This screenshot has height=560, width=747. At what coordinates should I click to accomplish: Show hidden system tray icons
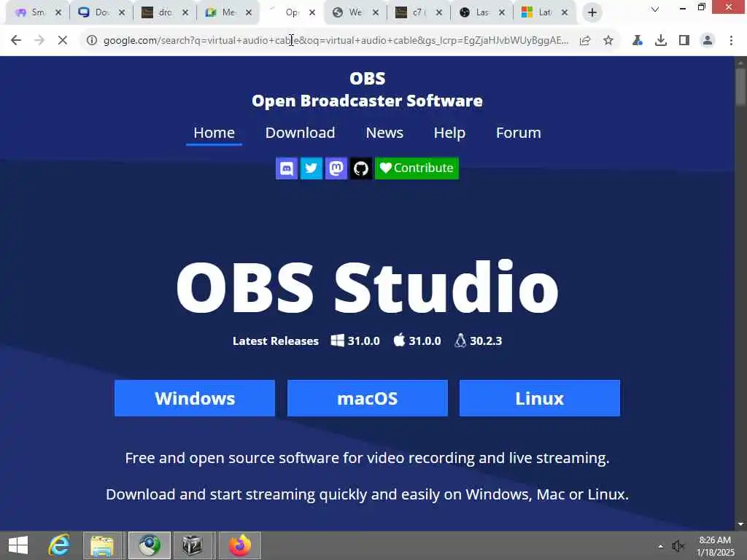pos(660,545)
